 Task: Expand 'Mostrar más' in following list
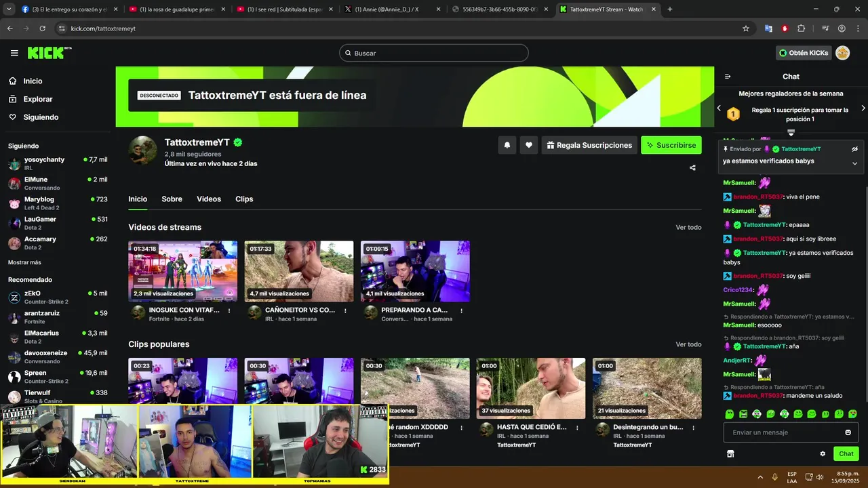click(24, 262)
